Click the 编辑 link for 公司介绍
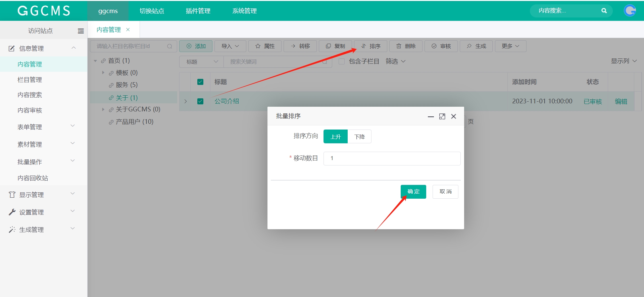 [621, 101]
